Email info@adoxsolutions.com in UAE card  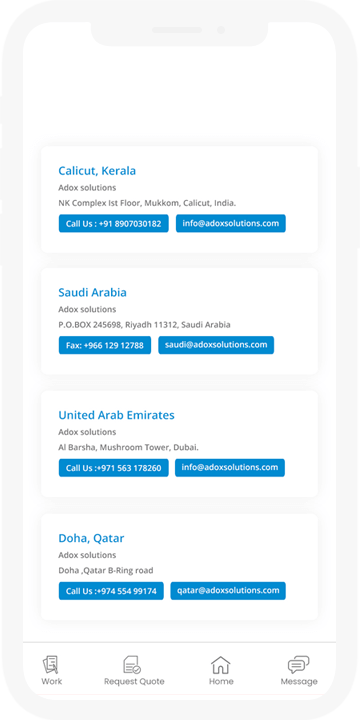click(230, 468)
